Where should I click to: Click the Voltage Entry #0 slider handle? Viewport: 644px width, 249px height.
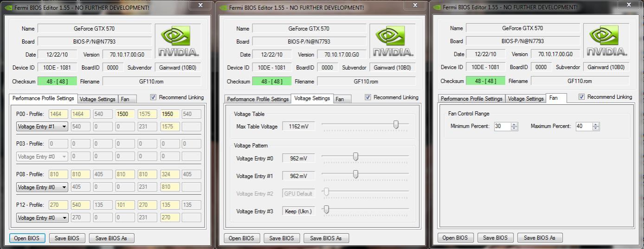[355, 157]
